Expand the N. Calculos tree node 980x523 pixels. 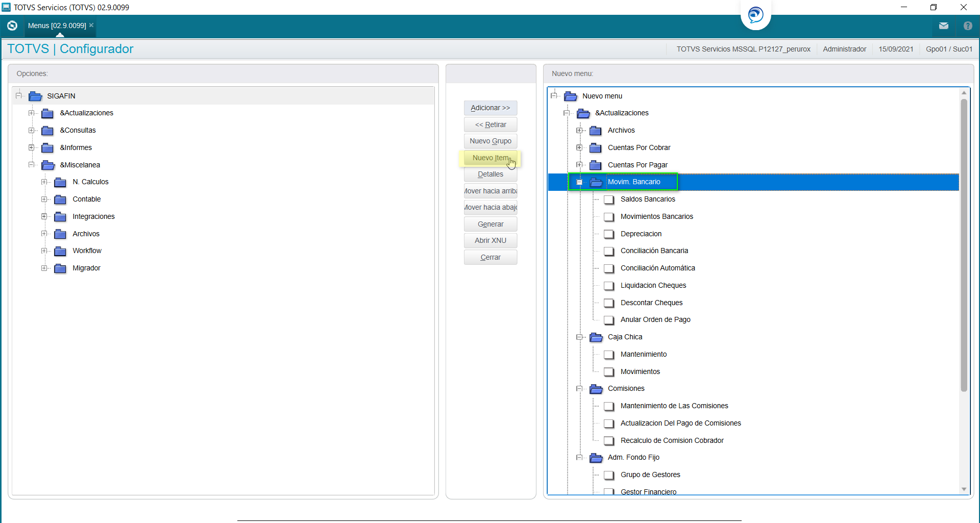[x=44, y=182]
